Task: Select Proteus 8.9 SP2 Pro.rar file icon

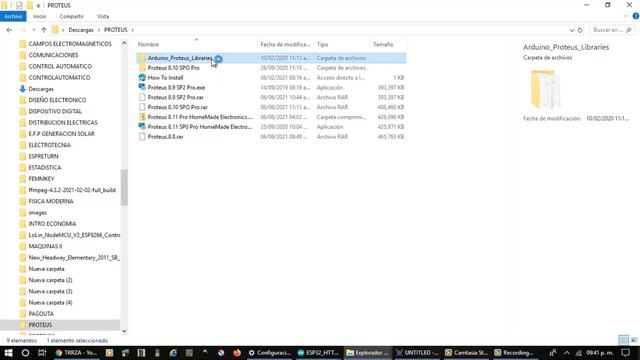Action: pyautogui.click(x=142, y=97)
